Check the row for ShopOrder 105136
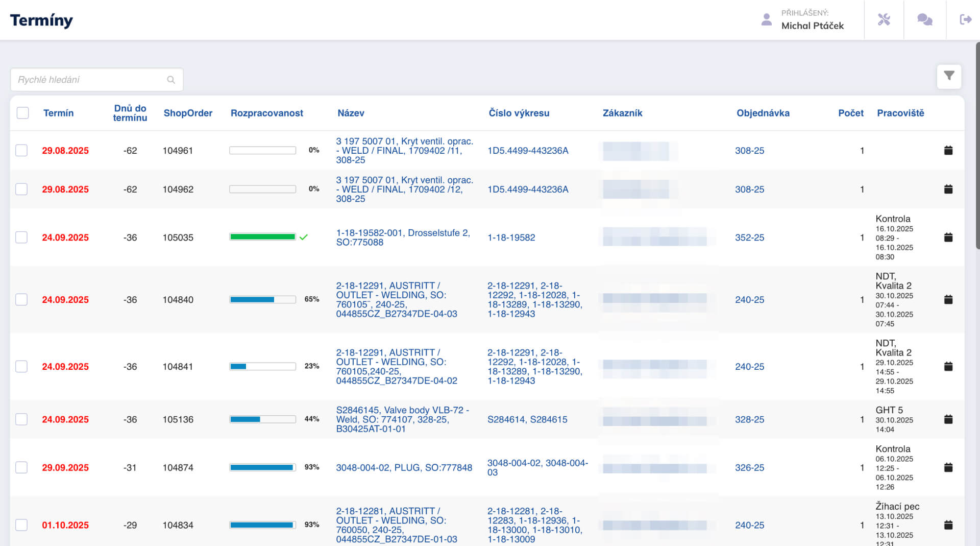 coord(21,419)
